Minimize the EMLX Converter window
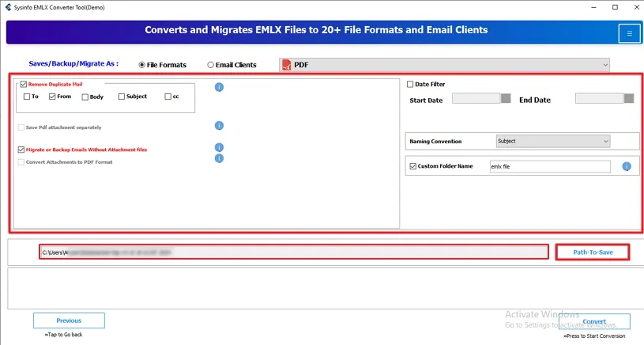Viewport: 644px width, 345px height. tap(594, 7)
